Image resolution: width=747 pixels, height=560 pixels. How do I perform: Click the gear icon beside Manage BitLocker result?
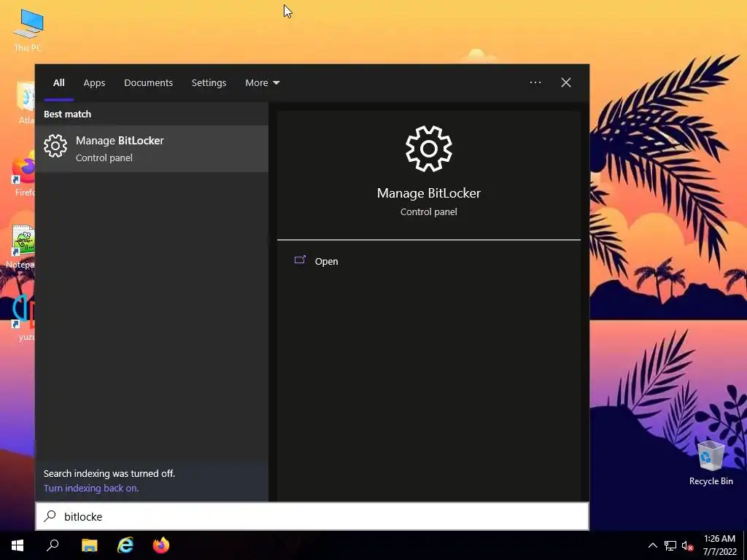coord(55,146)
